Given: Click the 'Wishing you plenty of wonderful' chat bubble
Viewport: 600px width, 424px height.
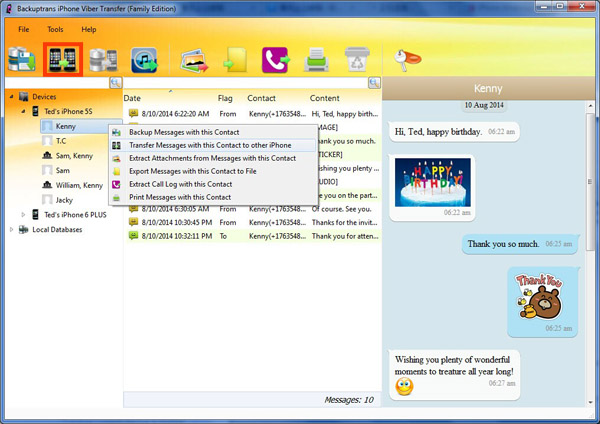Looking at the screenshot, I should pos(454,375).
